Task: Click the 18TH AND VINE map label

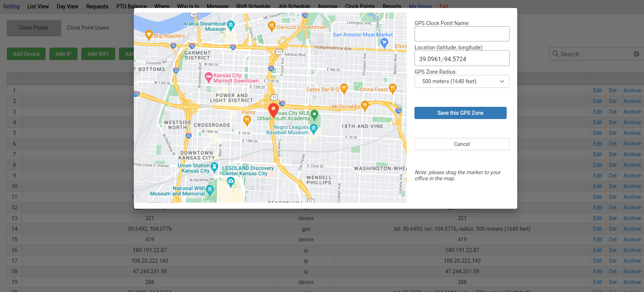Action: click(x=362, y=126)
